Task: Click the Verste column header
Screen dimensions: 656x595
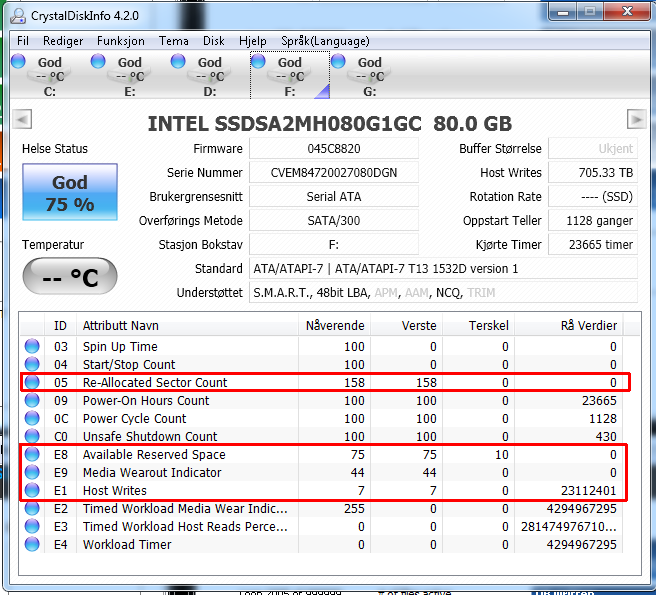Action: (x=407, y=326)
